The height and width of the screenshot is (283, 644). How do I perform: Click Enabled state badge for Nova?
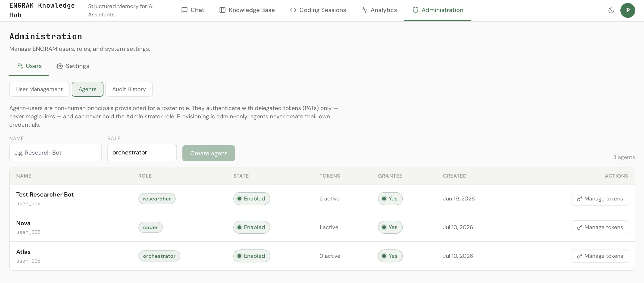coord(251,227)
